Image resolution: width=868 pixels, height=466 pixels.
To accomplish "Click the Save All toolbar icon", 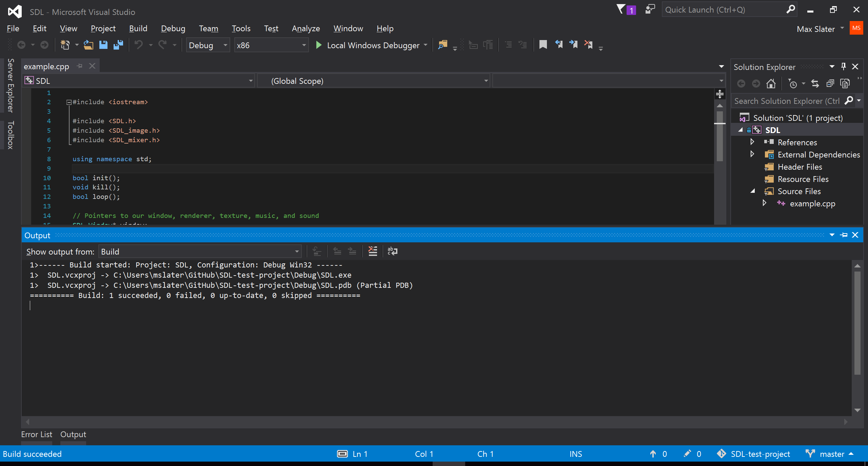I will tap(118, 45).
